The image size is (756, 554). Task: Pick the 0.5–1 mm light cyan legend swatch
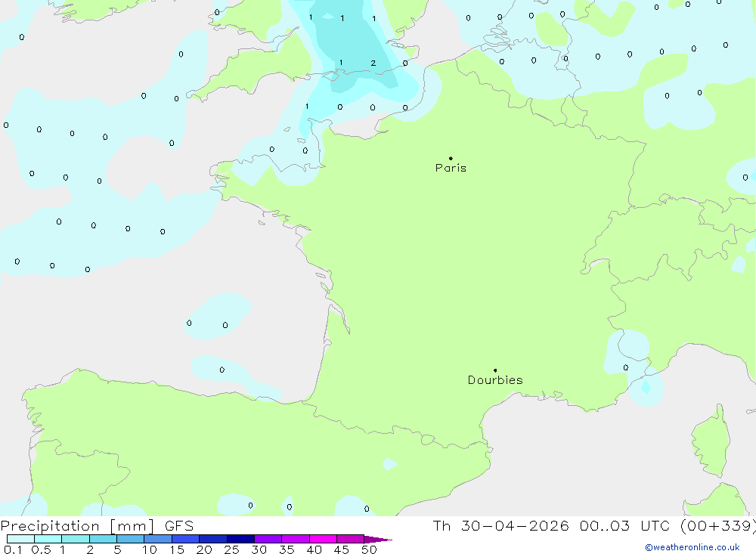[x=48, y=539]
